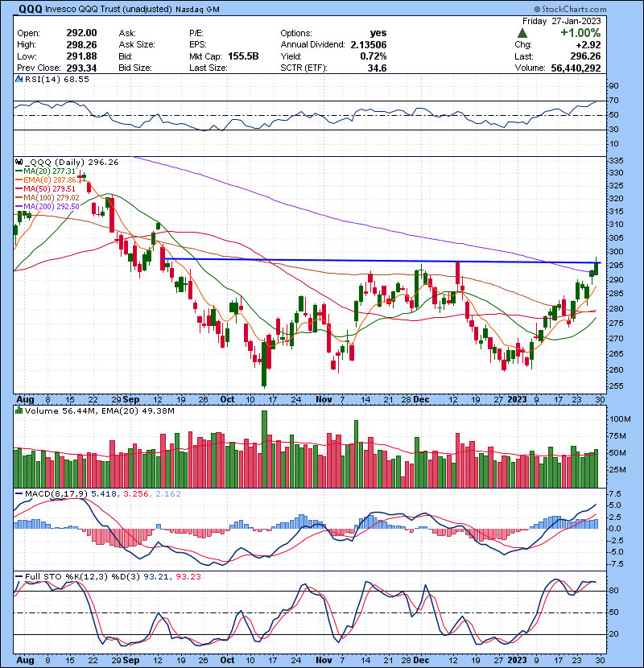Click the Yield value 0.72%
This screenshot has width=644, height=668.
(374, 56)
